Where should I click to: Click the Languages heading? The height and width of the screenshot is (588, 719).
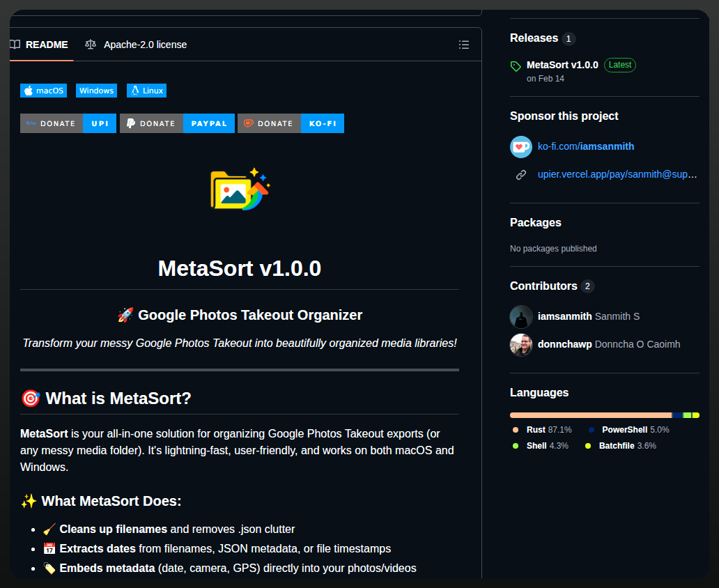pyautogui.click(x=539, y=393)
